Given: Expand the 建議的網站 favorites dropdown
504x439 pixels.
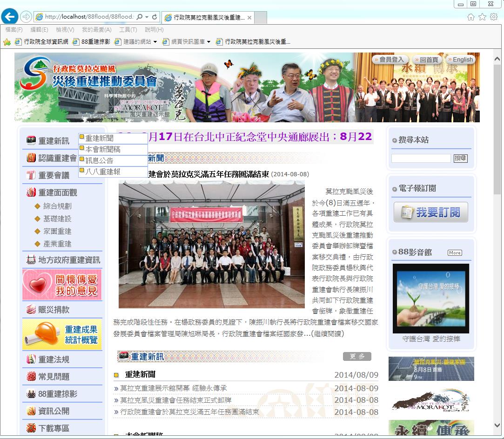Looking at the screenshot, I should 155,42.
